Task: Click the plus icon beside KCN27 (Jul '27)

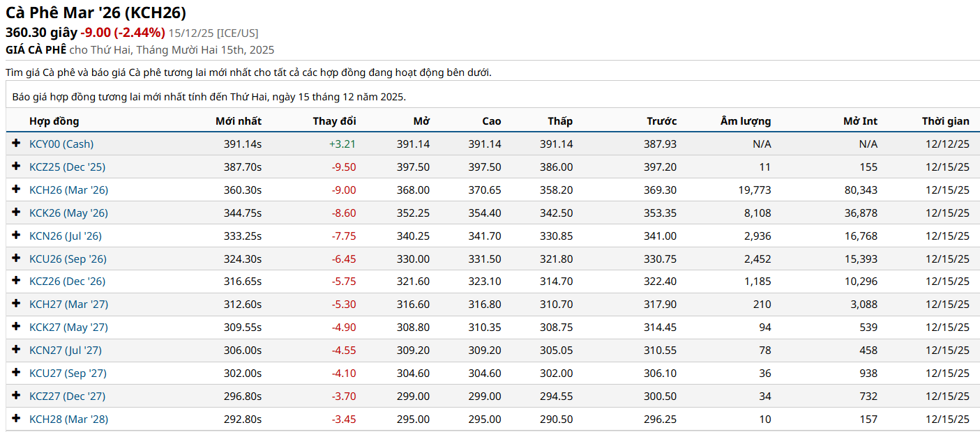Action: coord(17,350)
